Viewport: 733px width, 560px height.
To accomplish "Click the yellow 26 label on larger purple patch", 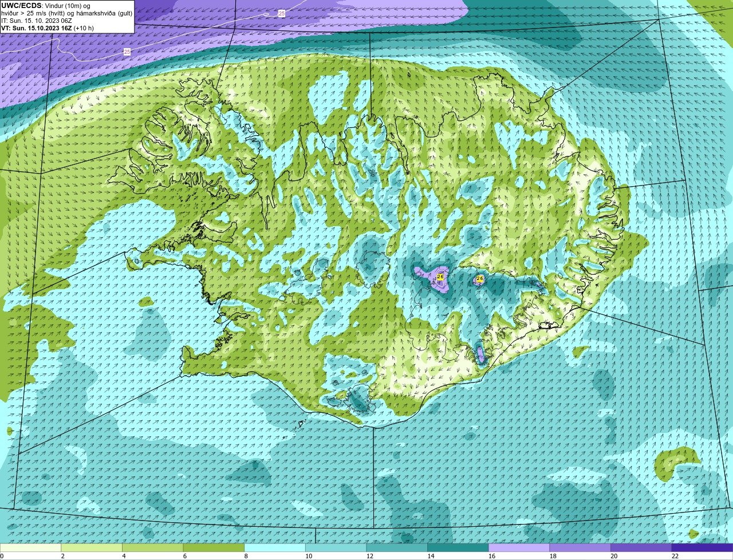I will click(440, 277).
